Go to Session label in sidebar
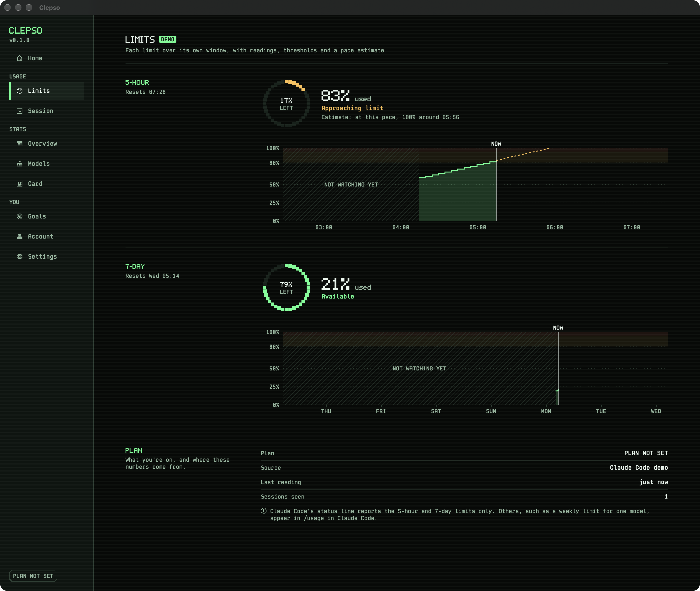700x591 pixels. click(41, 111)
